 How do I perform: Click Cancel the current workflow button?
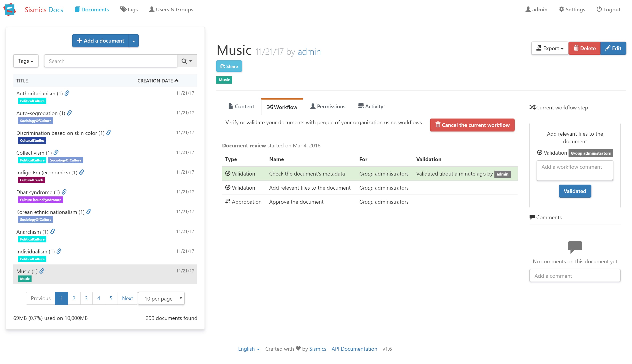(x=472, y=125)
